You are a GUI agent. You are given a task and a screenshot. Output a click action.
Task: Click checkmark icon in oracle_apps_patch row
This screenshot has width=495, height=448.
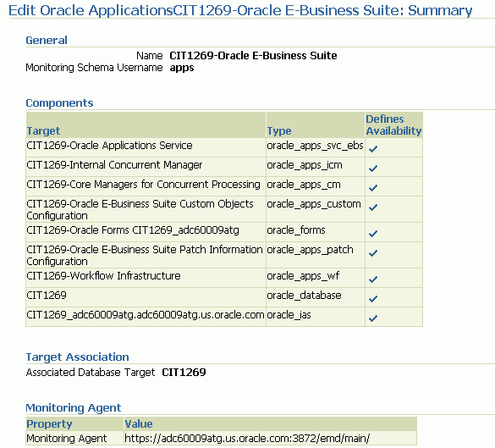point(373,253)
